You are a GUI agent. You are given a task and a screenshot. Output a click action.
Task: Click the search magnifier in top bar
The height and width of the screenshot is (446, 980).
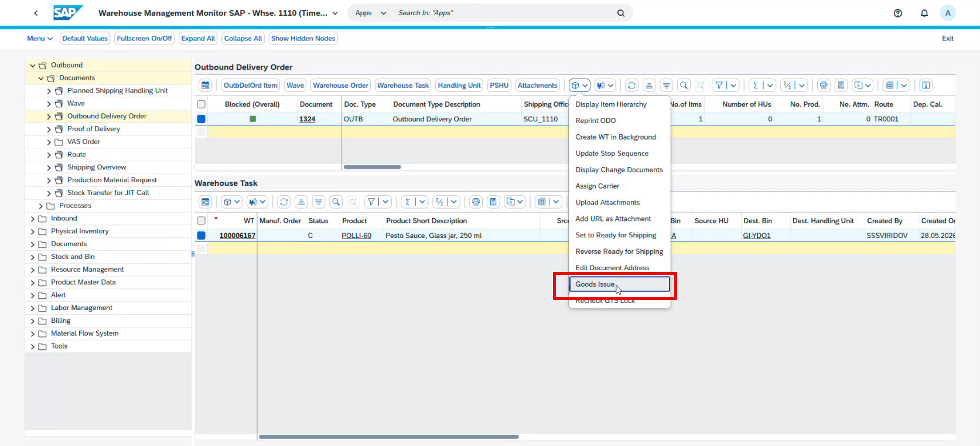click(621, 13)
